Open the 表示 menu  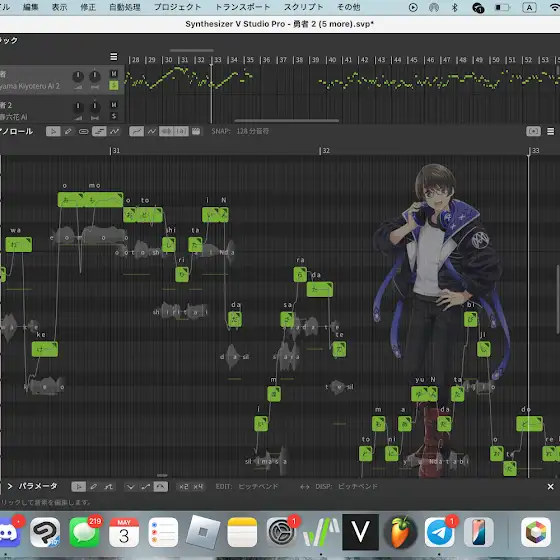[59, 7]
